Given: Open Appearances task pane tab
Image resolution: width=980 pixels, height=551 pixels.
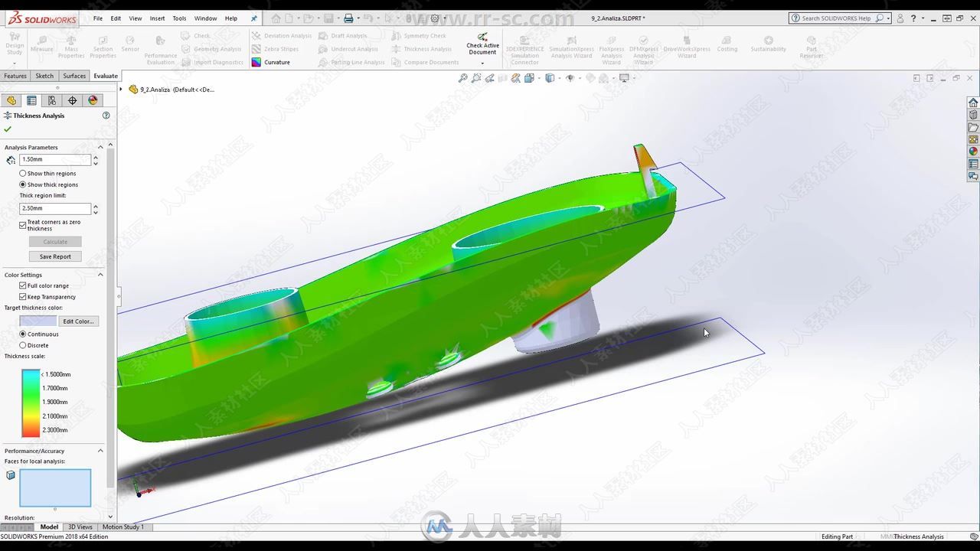Looking at the screenshot, I should click(x=973, y=152).
